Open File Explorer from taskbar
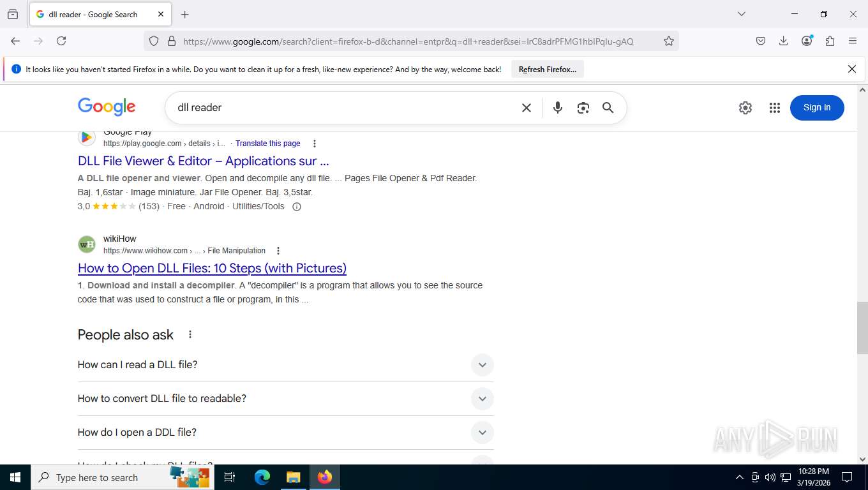The height and width of the screenshot is (490, 868). point(293,477)
